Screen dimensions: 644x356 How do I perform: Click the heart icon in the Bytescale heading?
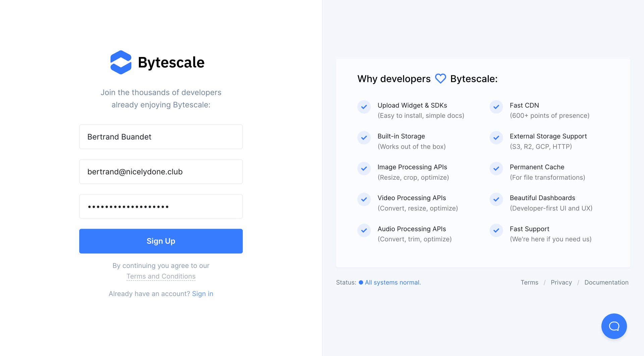(440, 78)
